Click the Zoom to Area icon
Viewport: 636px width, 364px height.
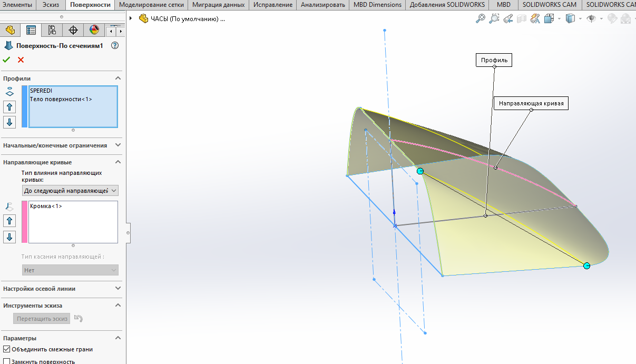click(494, 19)
